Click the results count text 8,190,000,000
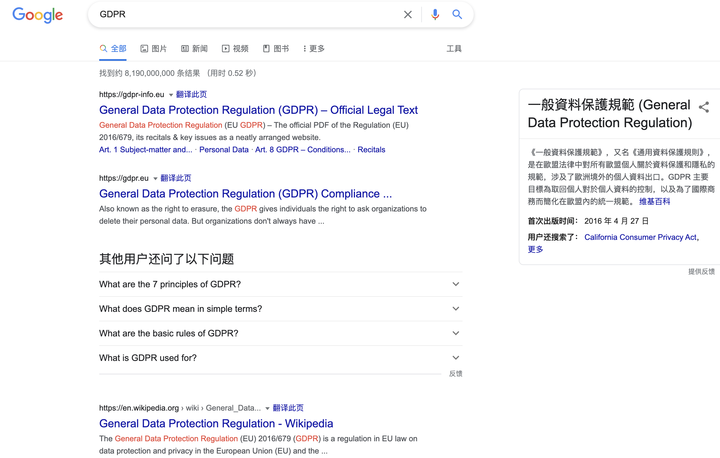 coord(150,74)
